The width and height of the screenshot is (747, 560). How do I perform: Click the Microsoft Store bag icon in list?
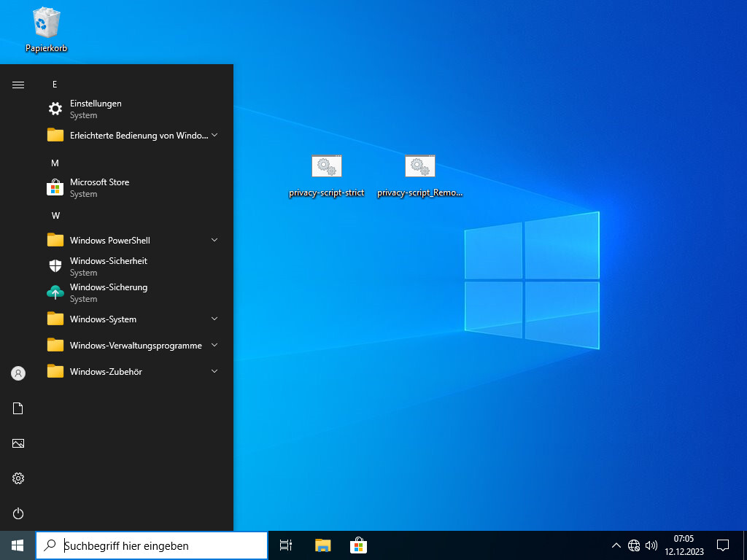point(55,187)
